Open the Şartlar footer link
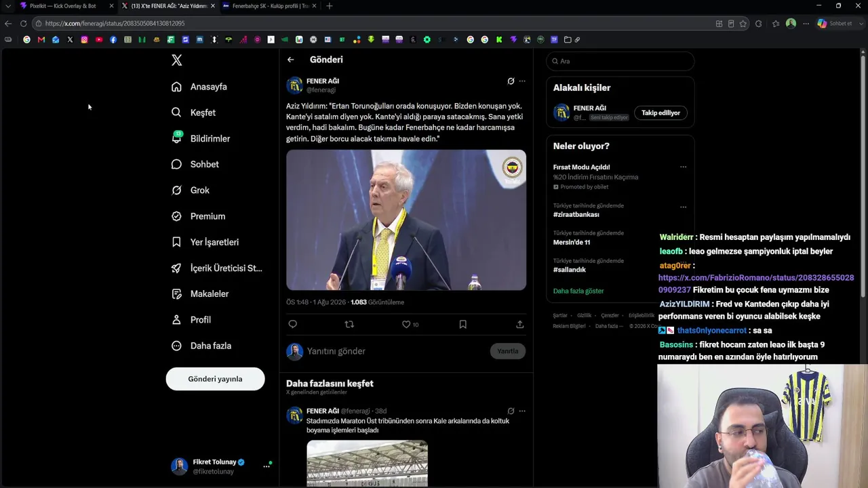The image size is (868, 488). (x=560, y=316)
